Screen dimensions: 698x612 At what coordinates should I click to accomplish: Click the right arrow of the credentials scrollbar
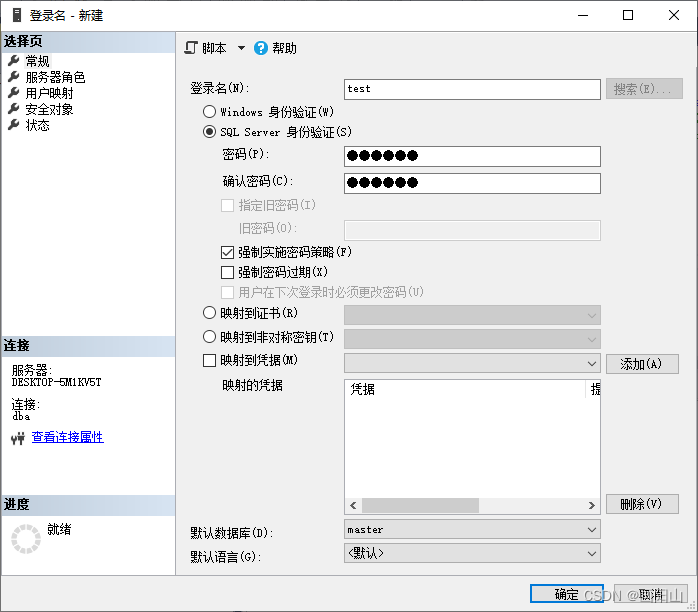pyautogui.click(x=591, y=506)
